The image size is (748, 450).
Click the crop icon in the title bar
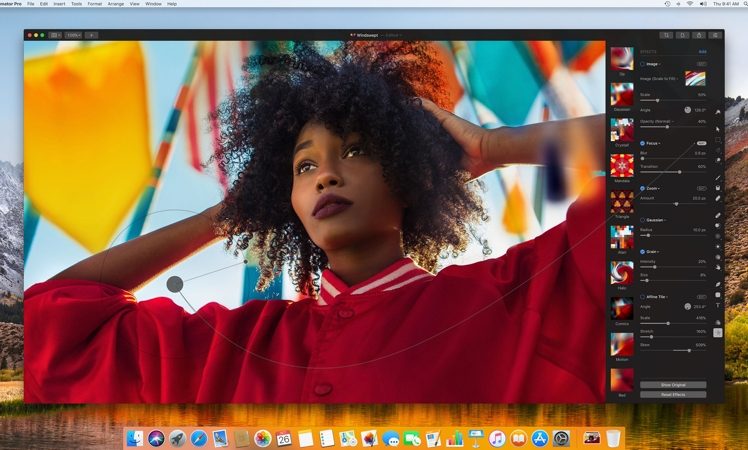(668, 34)
